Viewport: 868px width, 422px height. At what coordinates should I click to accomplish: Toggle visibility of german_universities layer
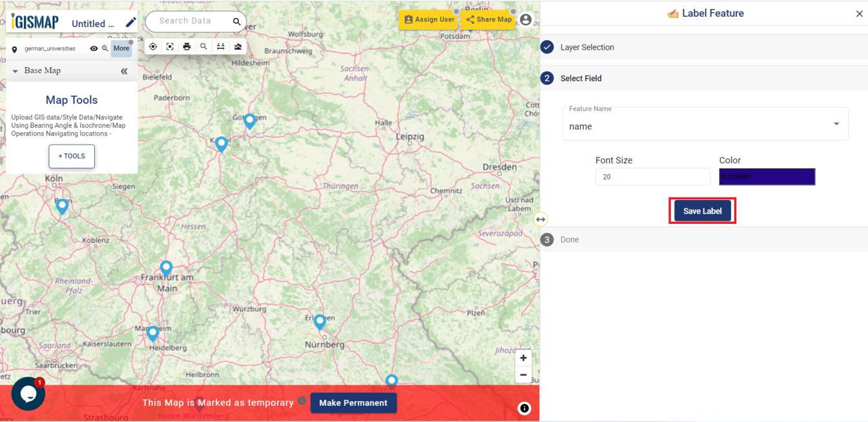pyautogui.click(x=94, y=48)
